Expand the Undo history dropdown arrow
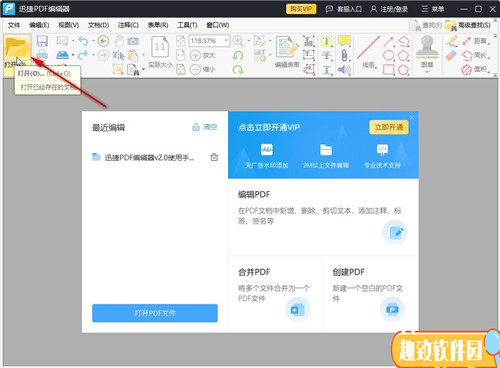 (x=93, y=41)
